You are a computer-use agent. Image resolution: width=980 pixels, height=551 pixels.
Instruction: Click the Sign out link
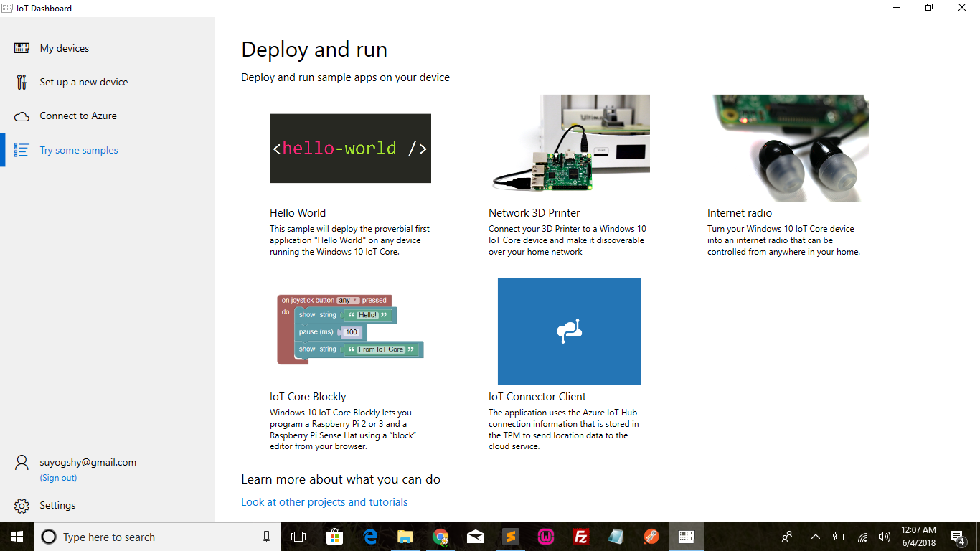58,478
